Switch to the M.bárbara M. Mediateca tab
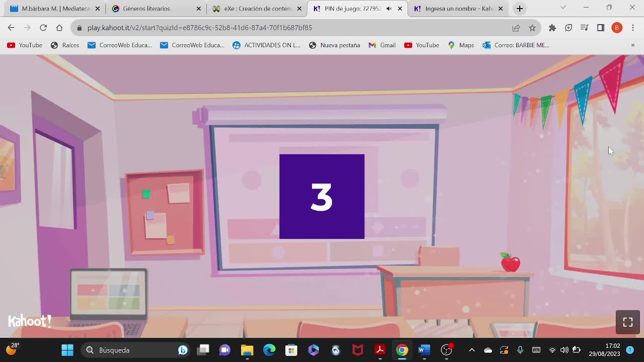This screenshot has width=644, height=362. pyautogui.click(x=55, y=9)
